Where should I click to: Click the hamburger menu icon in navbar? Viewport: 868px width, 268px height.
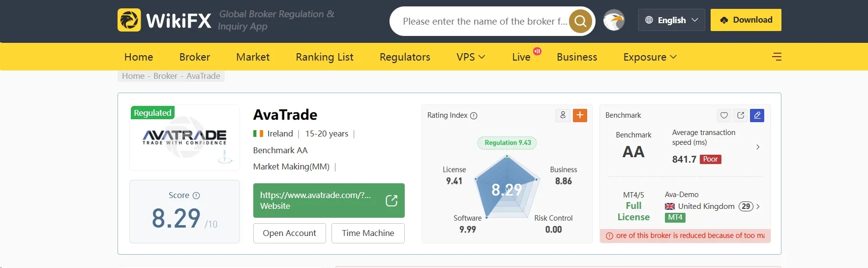[x=777, y=57]
